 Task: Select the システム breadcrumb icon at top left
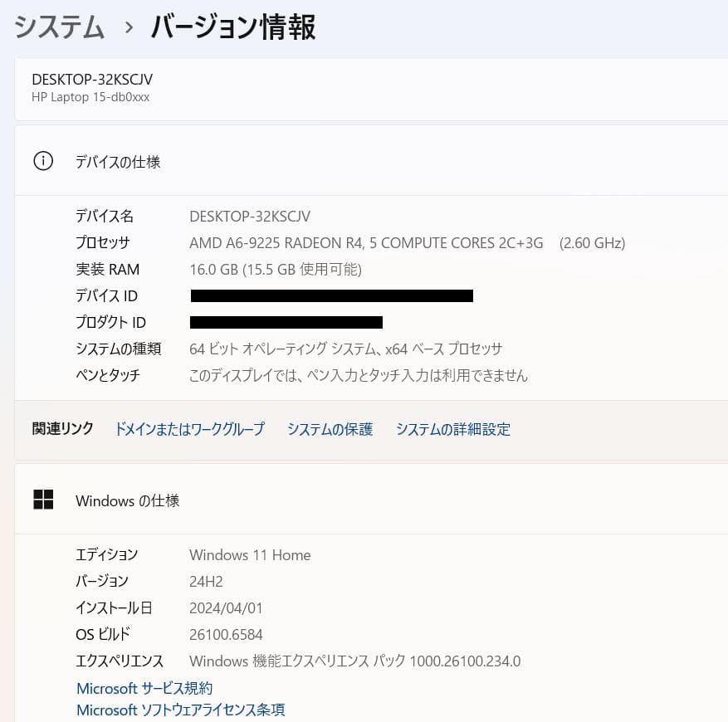pyautogui.click(x=59, y=27)
